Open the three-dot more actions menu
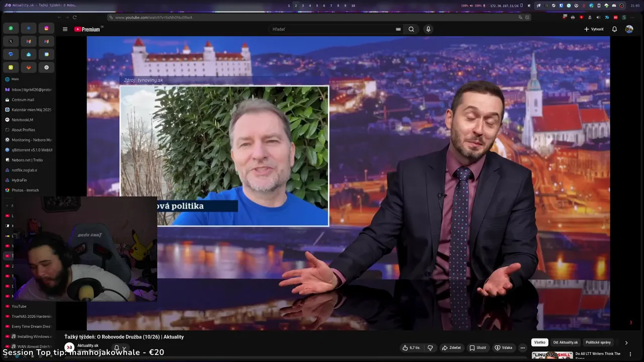Screen dimensions: 644x362 click(522, 347)
